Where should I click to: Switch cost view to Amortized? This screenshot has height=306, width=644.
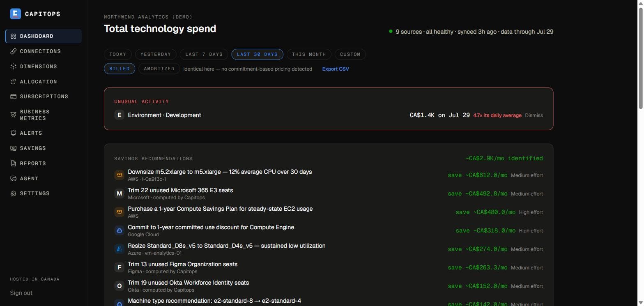point(159,69)
